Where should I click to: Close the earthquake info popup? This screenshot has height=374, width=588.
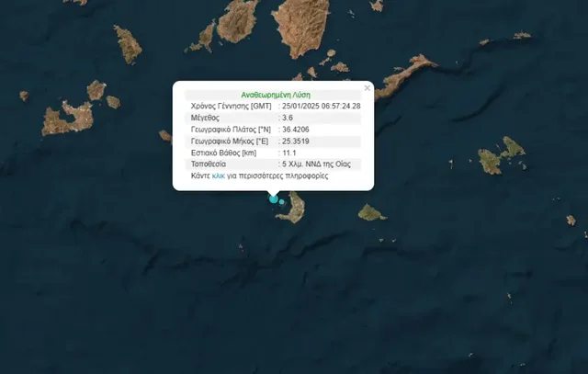(367, 88)
